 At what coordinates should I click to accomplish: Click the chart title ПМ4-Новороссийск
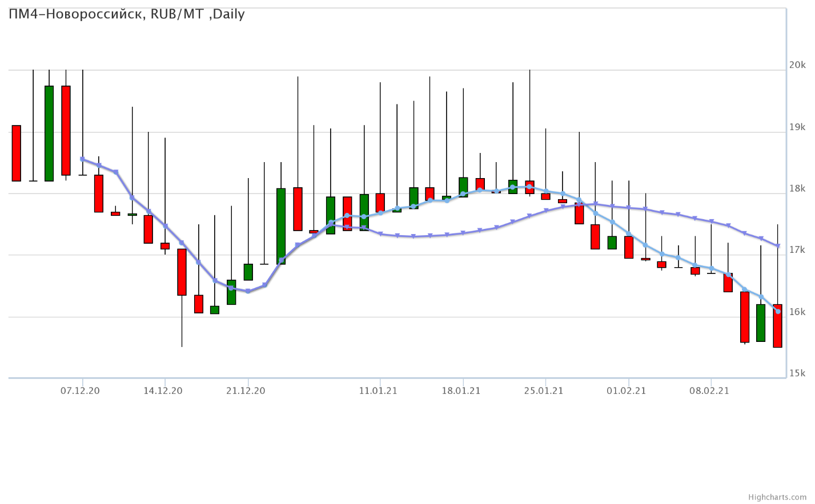pyautogui.click(x=126, y=14)
